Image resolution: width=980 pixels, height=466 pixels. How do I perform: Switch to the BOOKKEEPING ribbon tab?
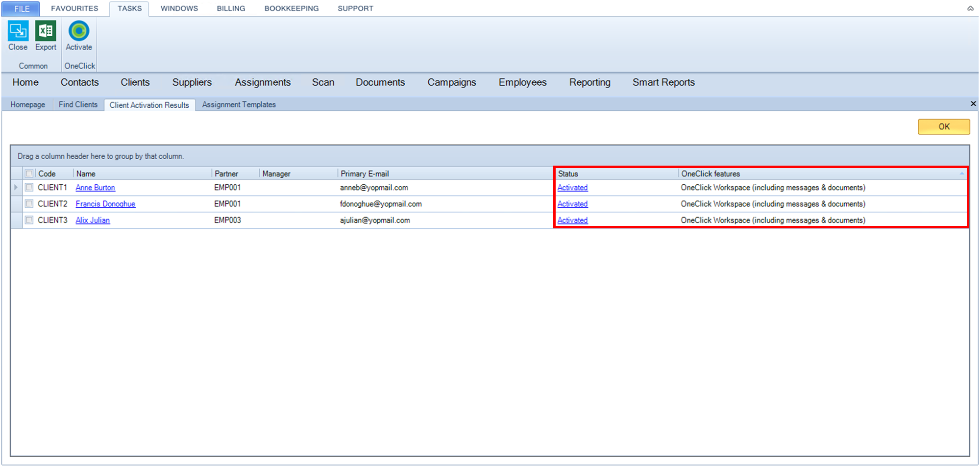click(x=292, y=8)
